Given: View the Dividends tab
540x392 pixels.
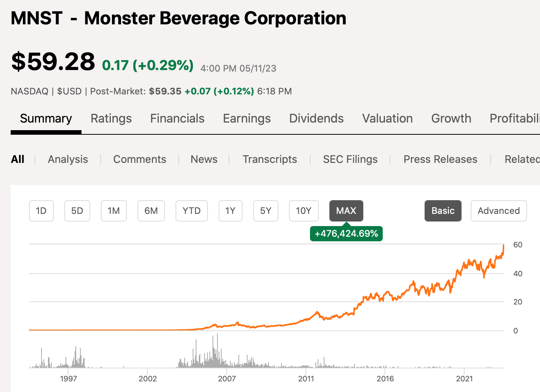Looking at the screenshot, I should 316,119.
